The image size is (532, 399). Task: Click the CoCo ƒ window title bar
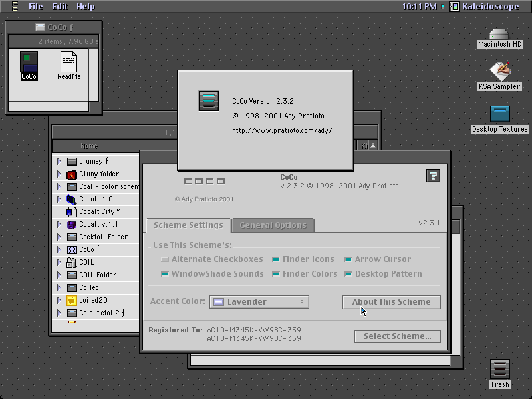click(54, 27)
